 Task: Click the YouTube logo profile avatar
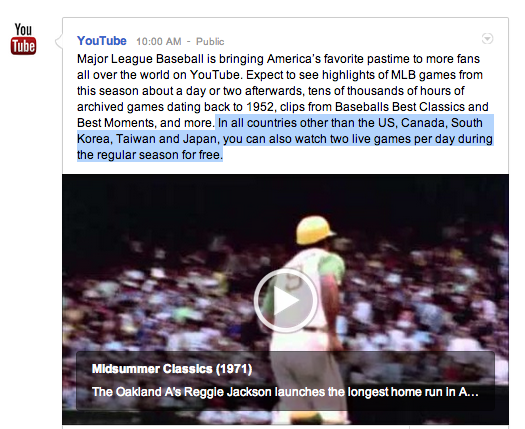tap(23, 39)
